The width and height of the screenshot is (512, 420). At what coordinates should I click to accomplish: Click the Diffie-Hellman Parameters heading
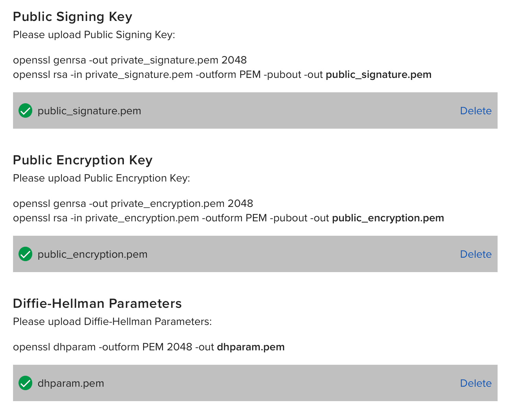pos(97,304)
